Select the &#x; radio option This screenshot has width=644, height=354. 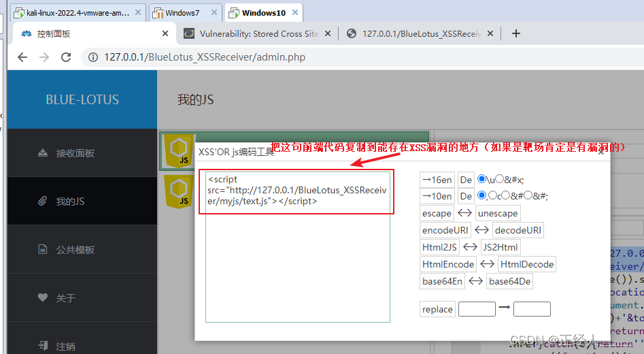pos(499,179)
